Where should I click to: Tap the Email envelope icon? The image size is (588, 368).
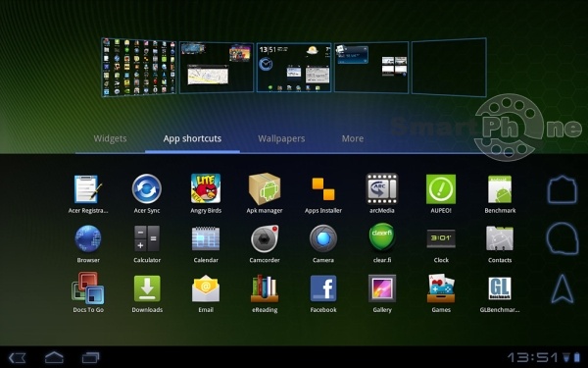206,288
